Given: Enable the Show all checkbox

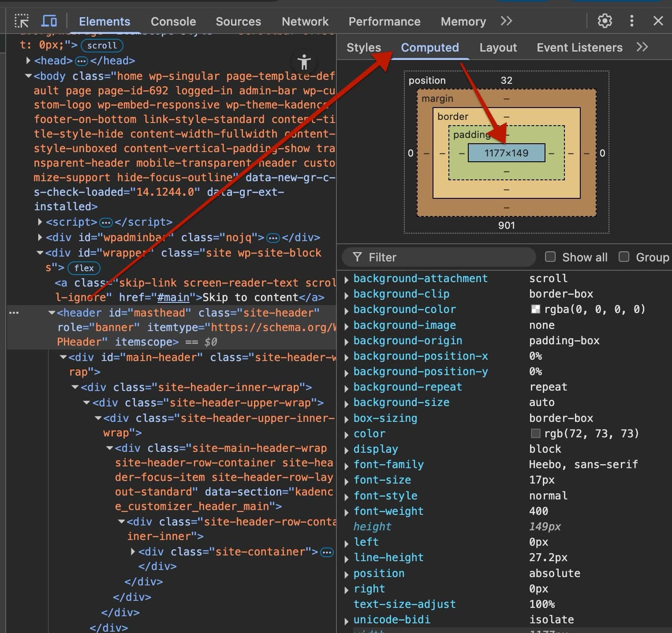Looking at the screenshot, I should click(550, 257).
